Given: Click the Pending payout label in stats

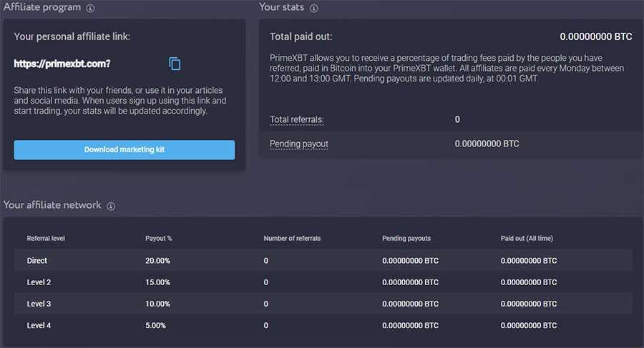Looking at the screenshot, I should pos(298,144).
